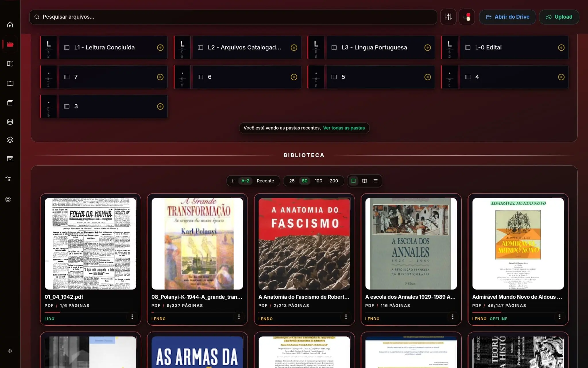Select circle of L-0 Edital folder
Image resolution: width=588 pixels, height=368 pixels.
(x=561, y=48)
